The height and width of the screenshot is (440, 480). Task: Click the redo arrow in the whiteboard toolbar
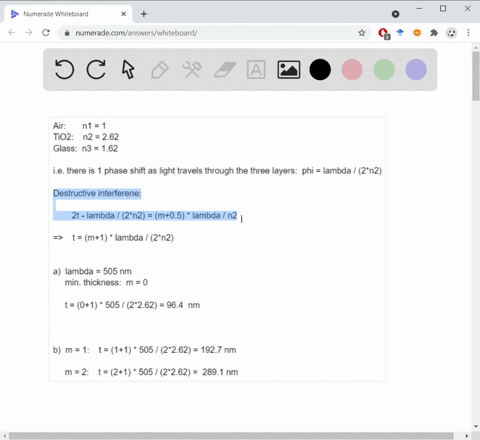pyautogui.click(x=96, y=69)
